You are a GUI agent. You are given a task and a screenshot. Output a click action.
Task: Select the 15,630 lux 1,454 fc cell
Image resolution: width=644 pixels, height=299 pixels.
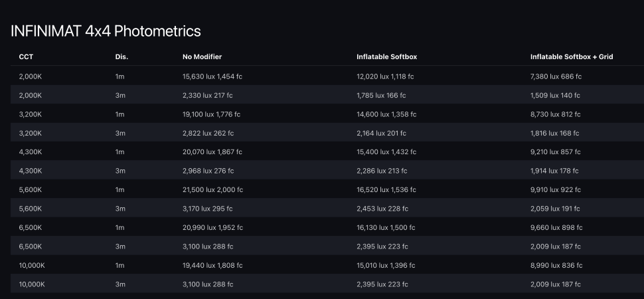212,76
